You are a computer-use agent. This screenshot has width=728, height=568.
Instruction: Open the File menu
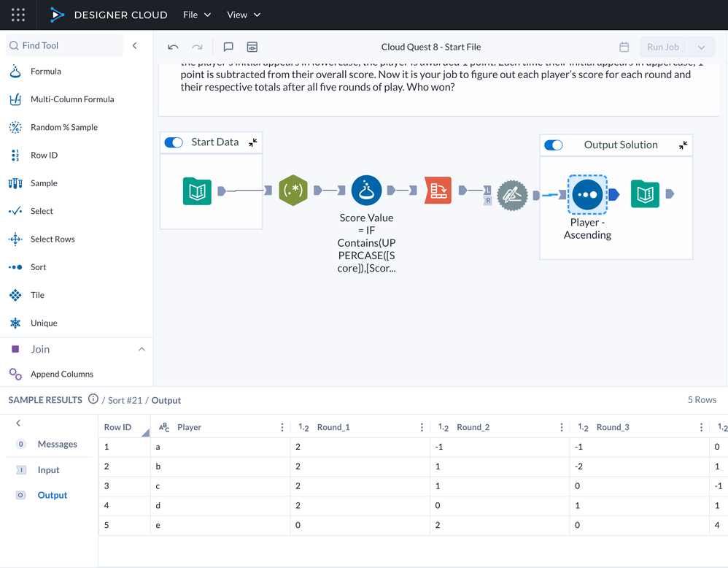tap(197, 15)
